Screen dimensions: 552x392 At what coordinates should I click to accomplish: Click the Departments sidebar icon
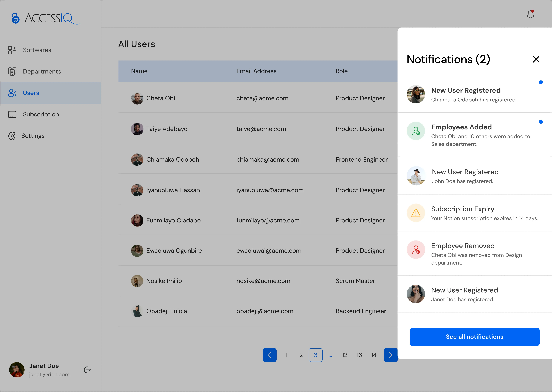tap(12, 71)
